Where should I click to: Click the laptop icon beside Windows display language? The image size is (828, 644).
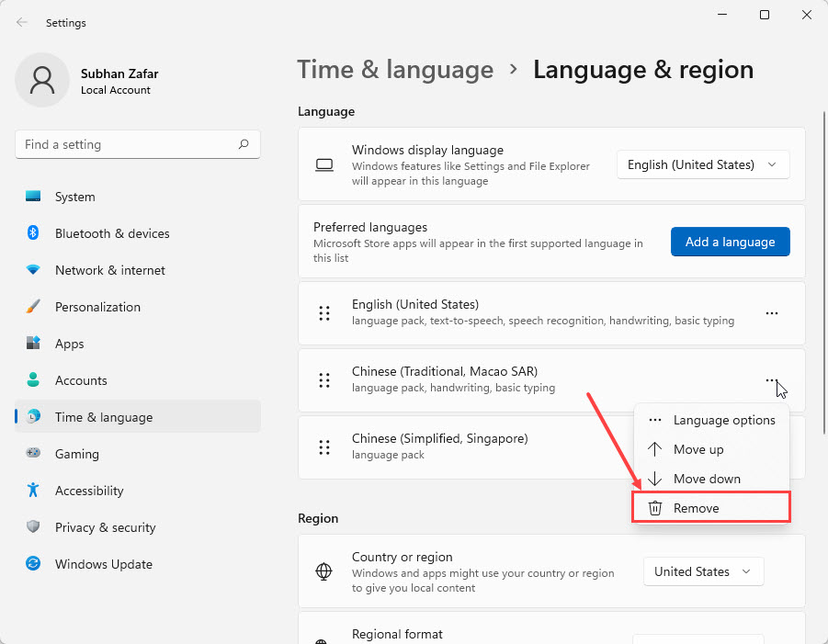324,165
